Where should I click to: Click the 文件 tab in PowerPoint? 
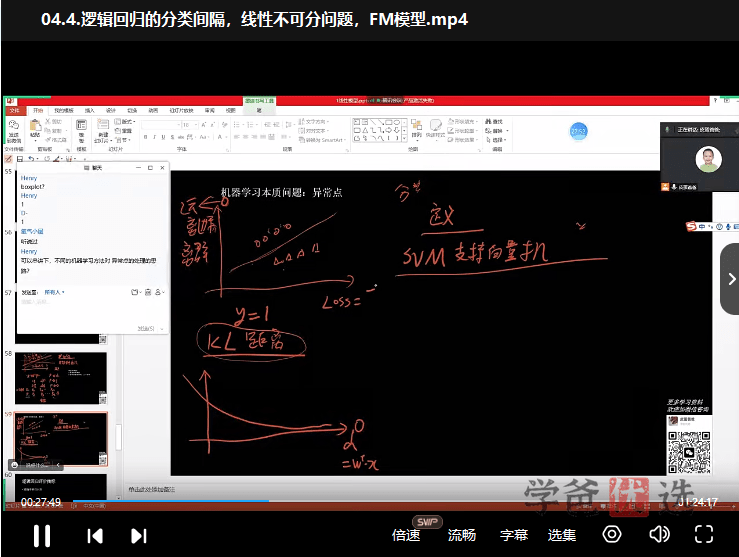point(14,110)
